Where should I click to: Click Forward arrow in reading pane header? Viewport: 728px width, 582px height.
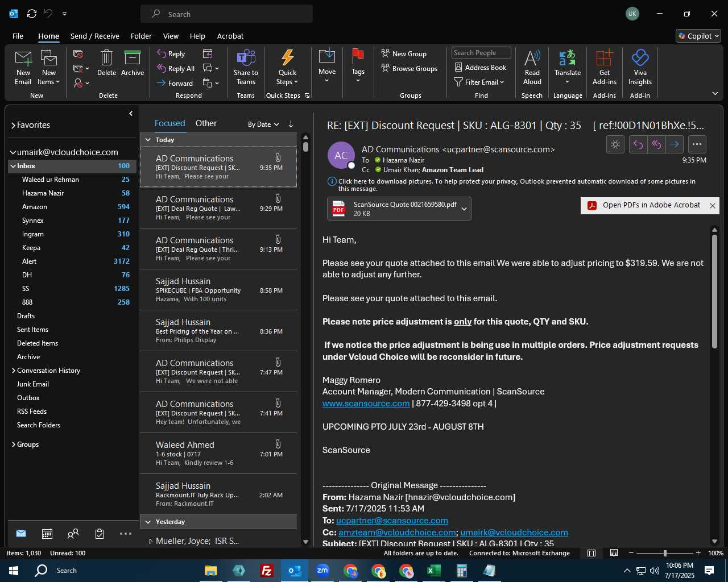pos(675,144)
